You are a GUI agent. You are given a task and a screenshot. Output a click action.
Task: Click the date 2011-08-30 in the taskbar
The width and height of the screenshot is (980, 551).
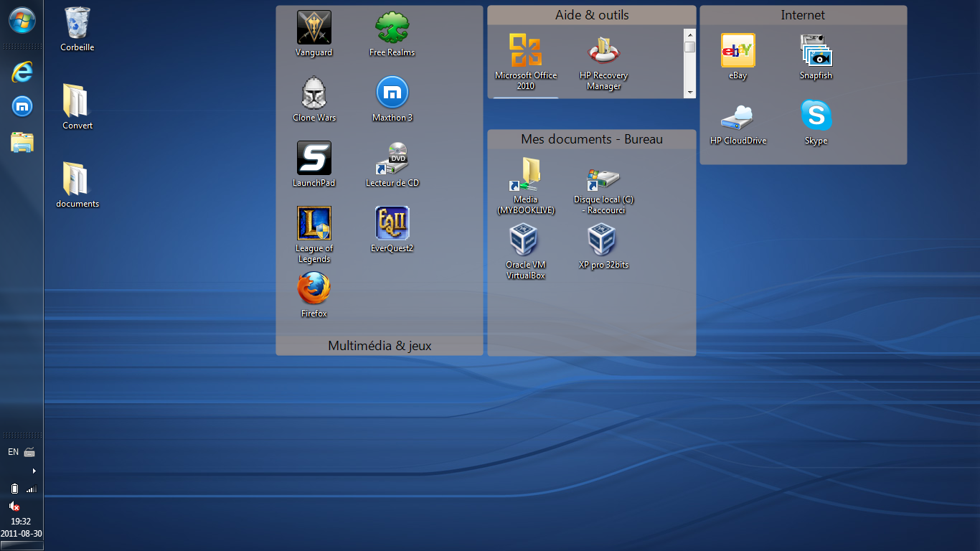pyautogui.click(x=22, y=534)
